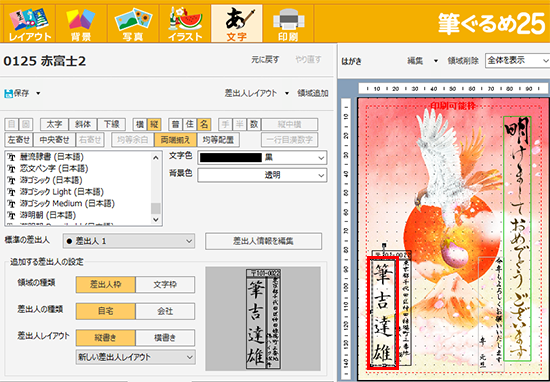Image resolution: width=550 pixels, height=382 pixels.
Task: Choose 均等配置 distribution
Action: tap(218, 140)
